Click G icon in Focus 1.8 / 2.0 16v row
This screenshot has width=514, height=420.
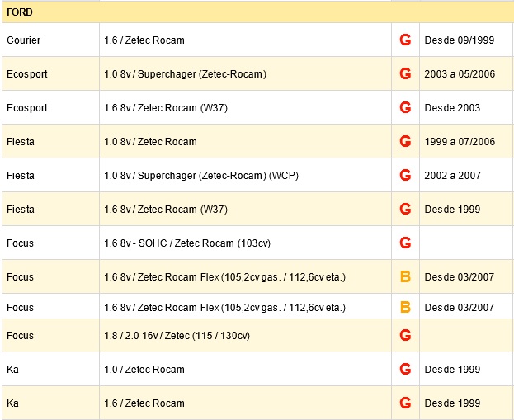(405, 335)
